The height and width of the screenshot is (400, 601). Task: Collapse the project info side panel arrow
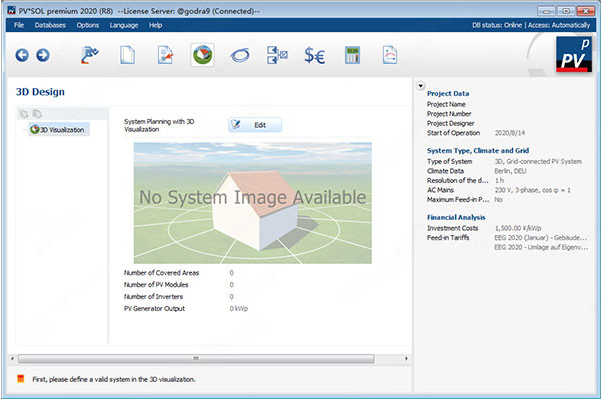(x=421, y=86)
